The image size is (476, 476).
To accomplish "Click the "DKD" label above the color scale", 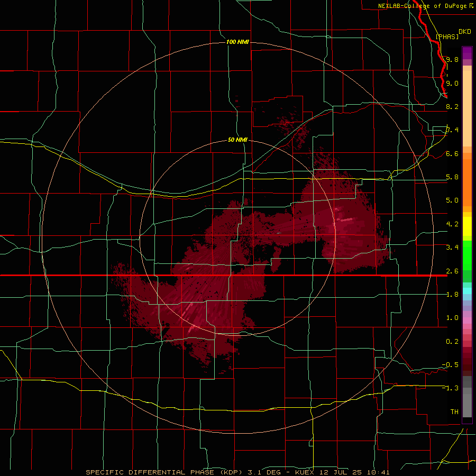I will click(465, 32).
